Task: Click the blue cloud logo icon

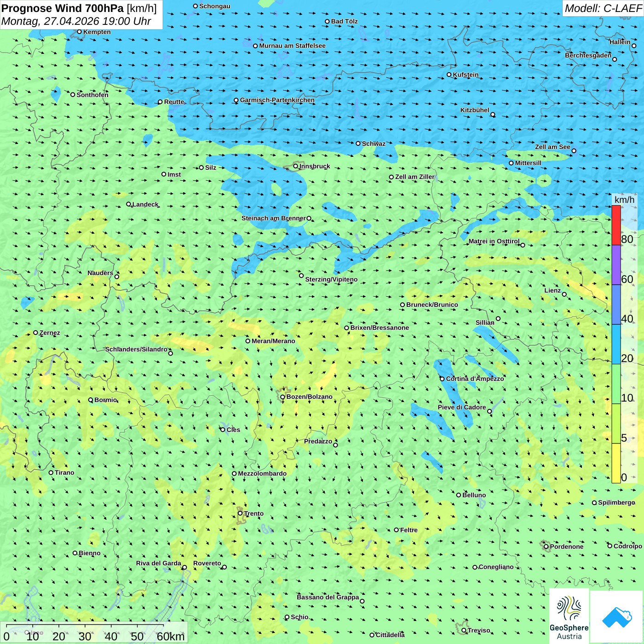Action: 617,617
